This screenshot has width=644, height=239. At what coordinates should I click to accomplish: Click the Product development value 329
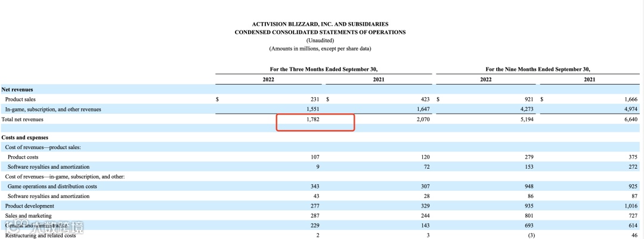pyautogui.click(x=425, y=206)
